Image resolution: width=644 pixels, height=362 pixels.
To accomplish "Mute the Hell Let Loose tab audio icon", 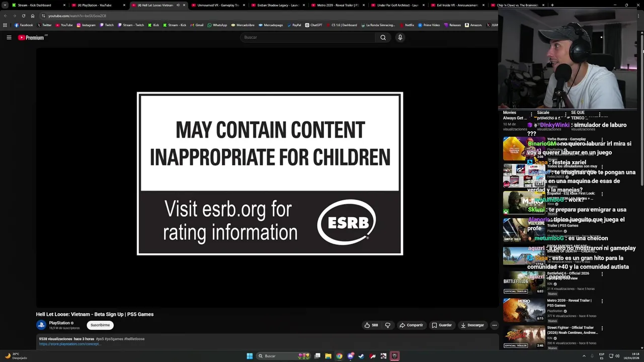I will coord(178,5).
